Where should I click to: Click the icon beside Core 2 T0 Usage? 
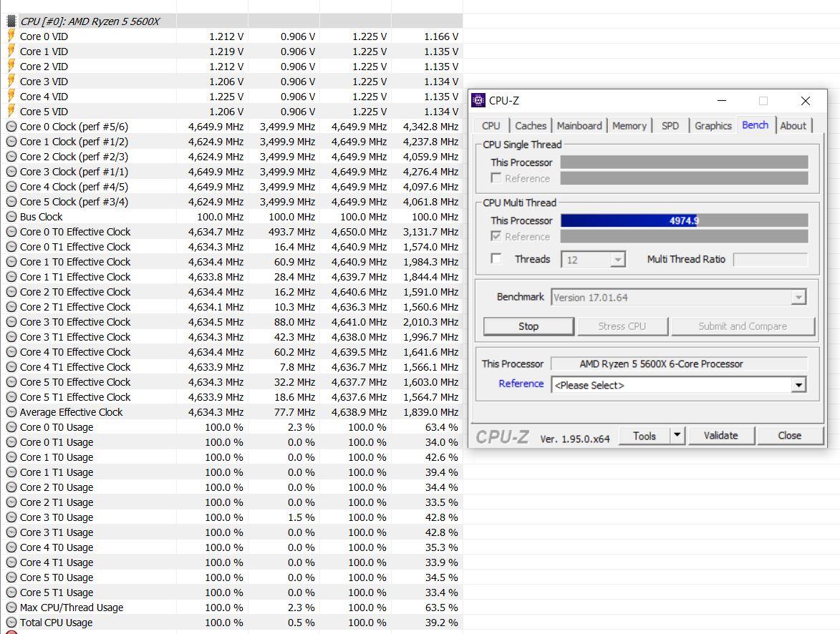click(11, 487)
